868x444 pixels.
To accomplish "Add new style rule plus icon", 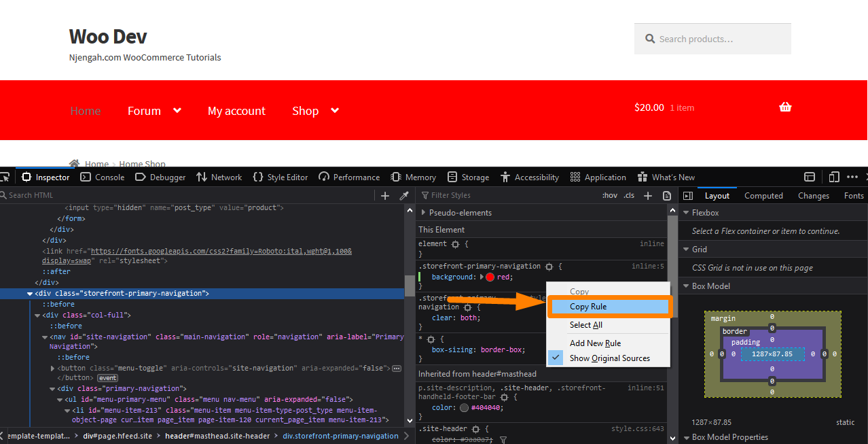I will (648, 196).
